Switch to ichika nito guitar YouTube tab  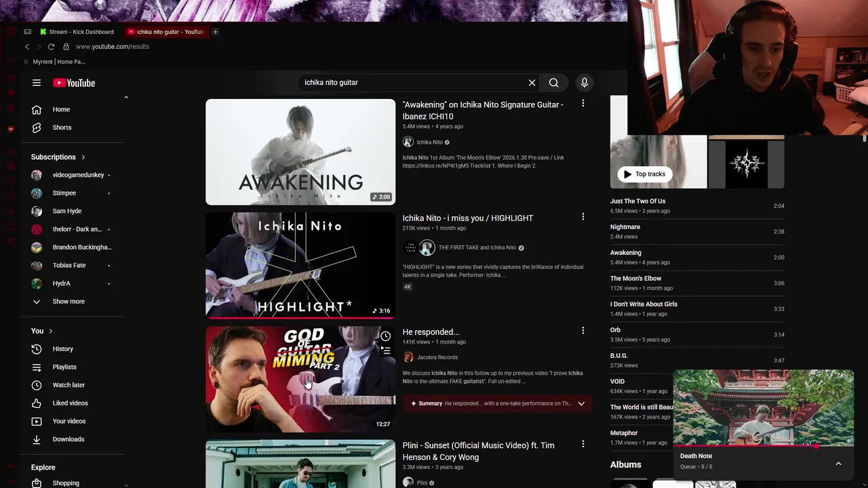tap(165, 32)
